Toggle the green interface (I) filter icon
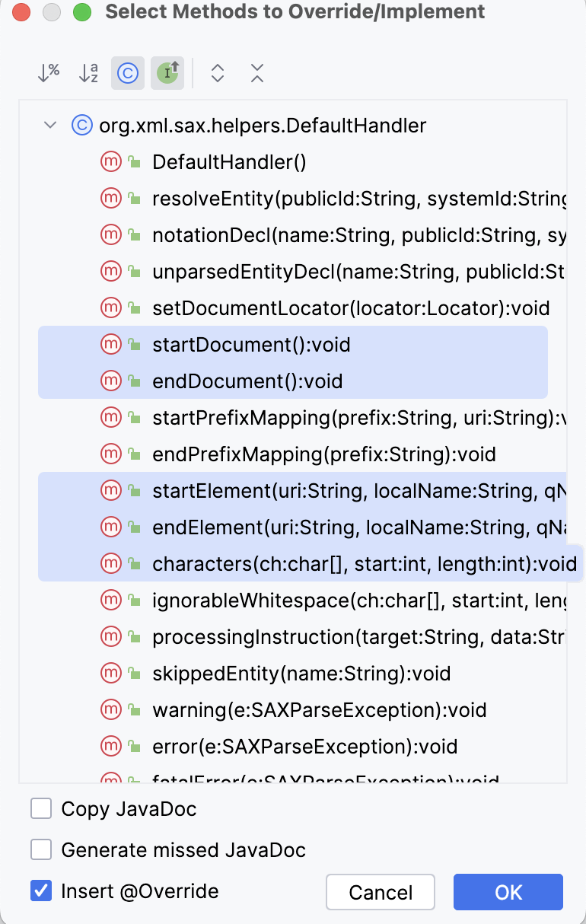This screenshot has height=924, width=586. click(x=167, y=72)
